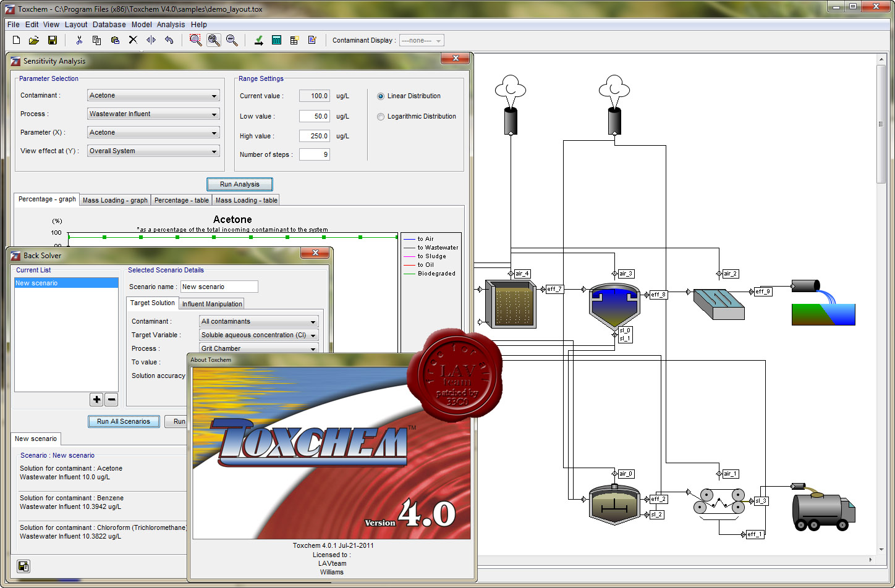Open the Model menu
The image size is (895, 588).
click(x=142, y=25)
